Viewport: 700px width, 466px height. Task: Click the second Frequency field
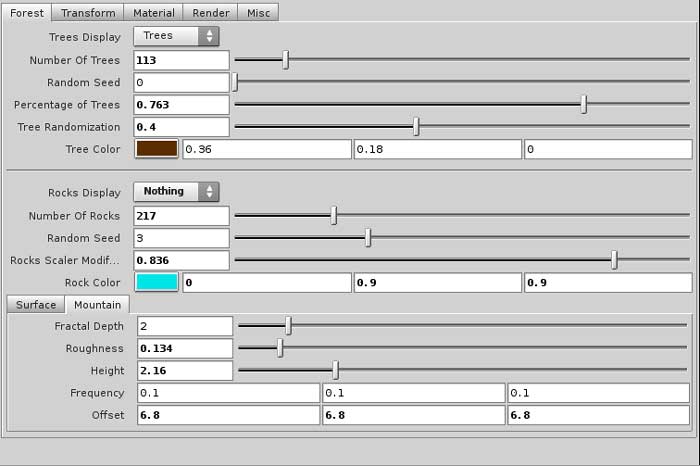pos(414,393)
